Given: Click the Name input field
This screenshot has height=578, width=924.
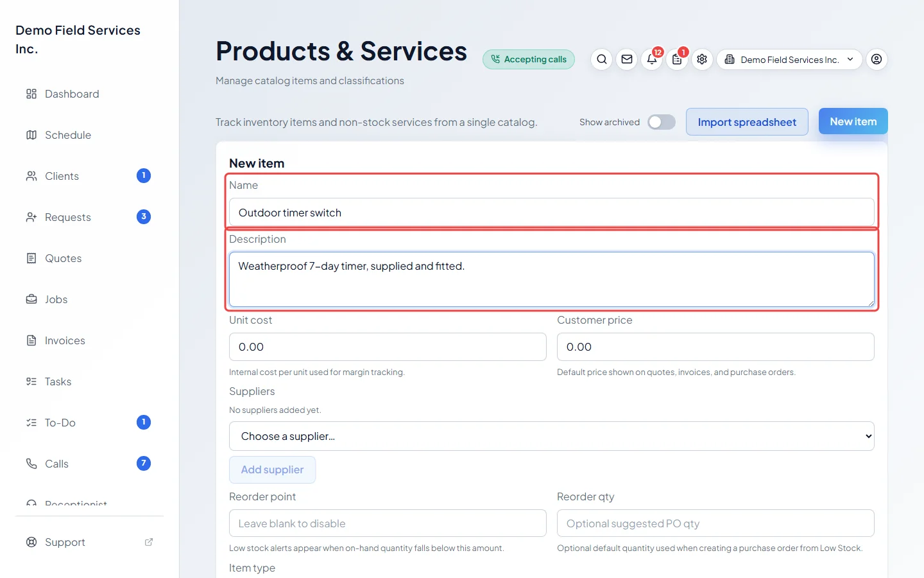Looking at the screenshot, I should pos(552,213).
